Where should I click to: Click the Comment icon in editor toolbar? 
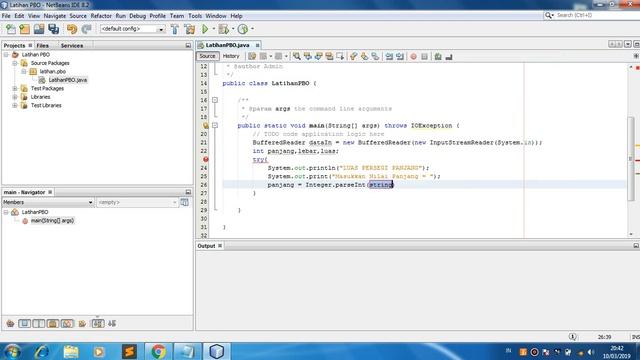(x=438, y=56)
